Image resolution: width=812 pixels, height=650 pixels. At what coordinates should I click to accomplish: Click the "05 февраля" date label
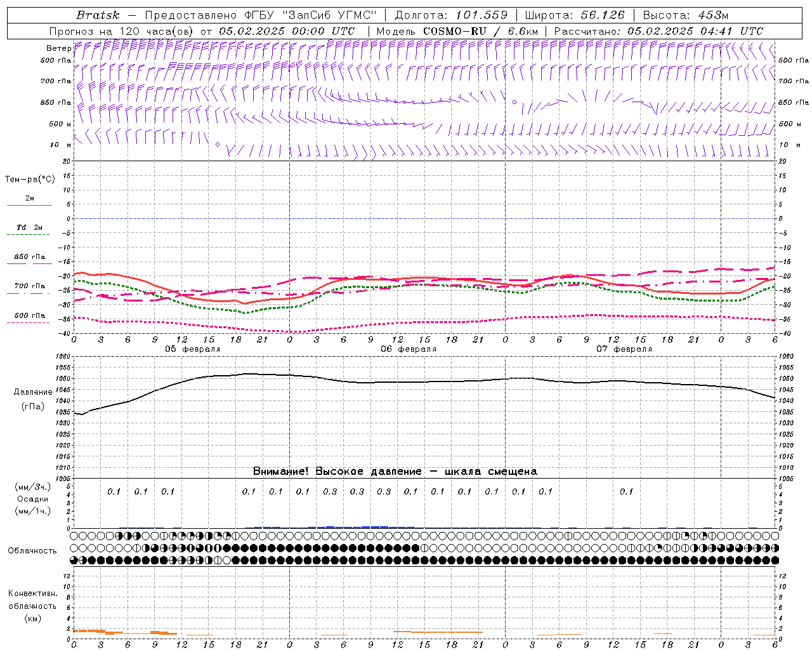[x=193, y=349]
